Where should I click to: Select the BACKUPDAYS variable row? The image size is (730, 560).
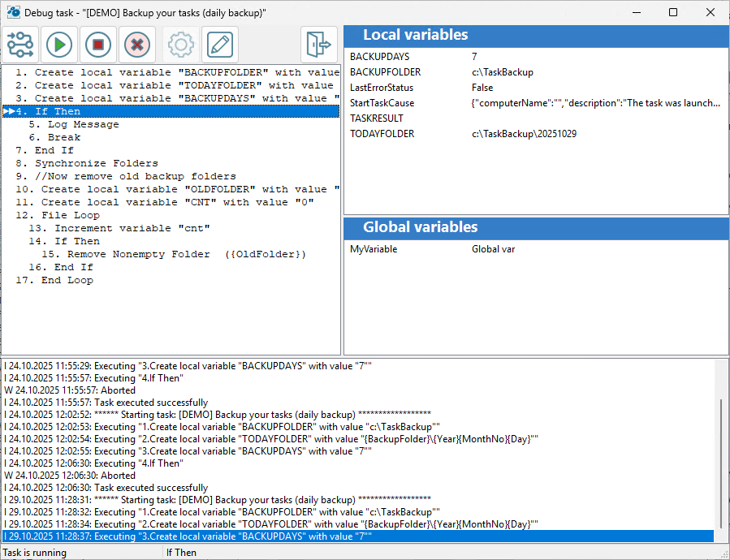377,56
